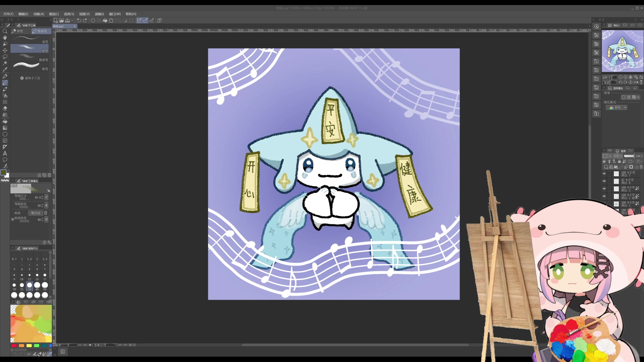Viewport: 644px width, 362px height.
Task: Select the Airbrush tool
Action: point(5,96)
